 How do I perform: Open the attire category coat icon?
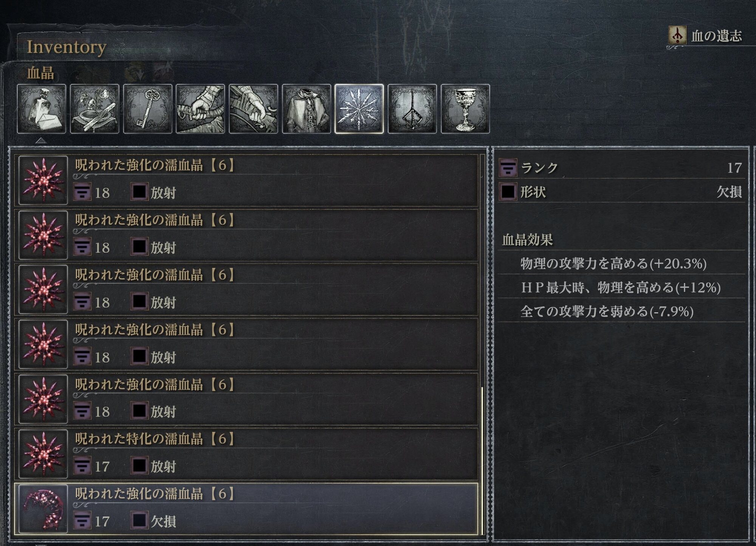(307, 109)
